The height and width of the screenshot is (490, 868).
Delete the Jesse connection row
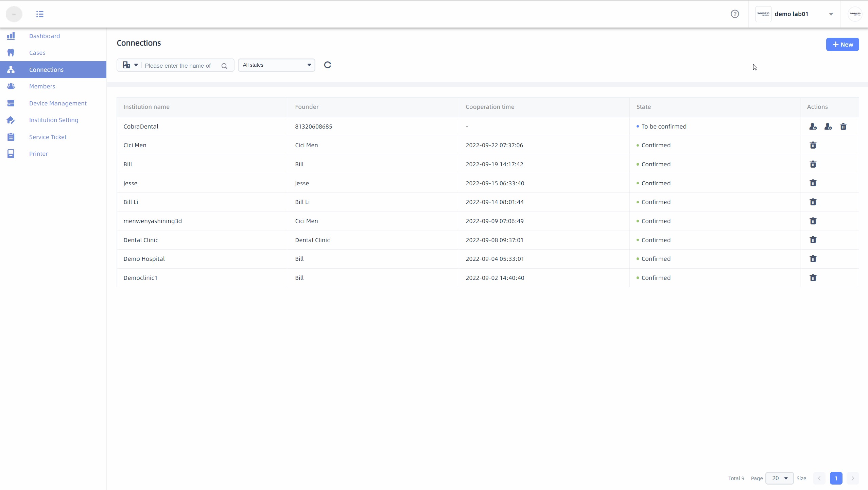813,183
